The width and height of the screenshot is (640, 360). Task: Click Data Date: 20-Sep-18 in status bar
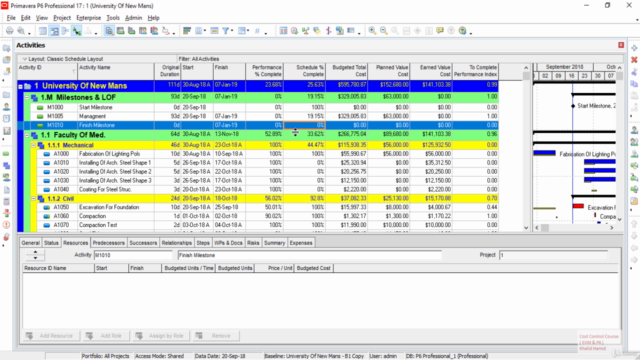point(220,356)
